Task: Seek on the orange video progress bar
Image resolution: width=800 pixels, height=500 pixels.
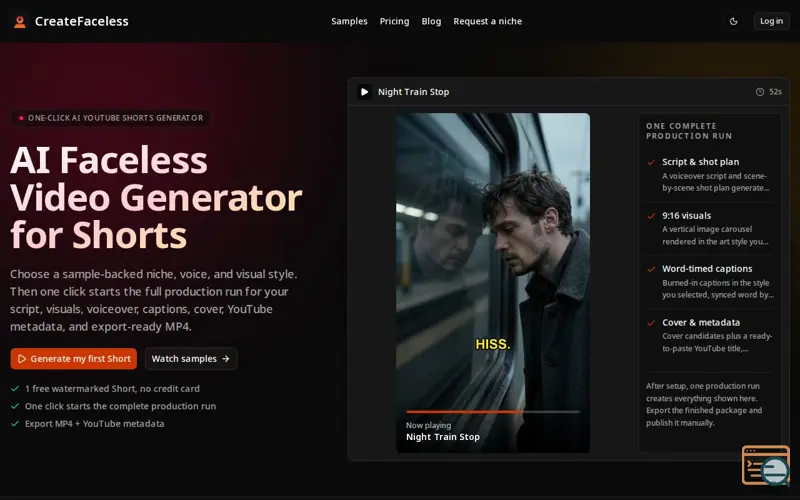Action: tap(493, 411)
